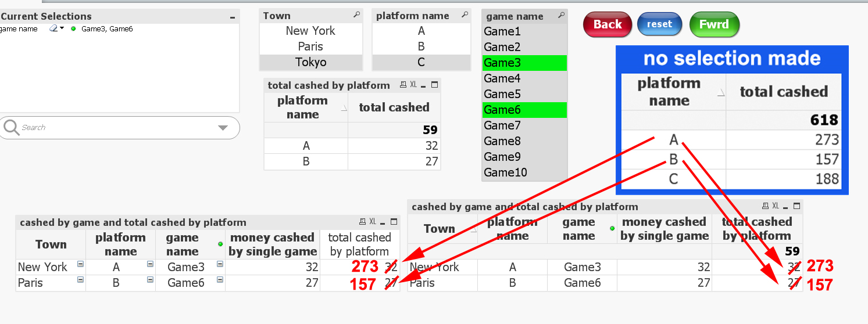Click the Town header in the pivot table

pyautogui.click(x=51, y=244)
